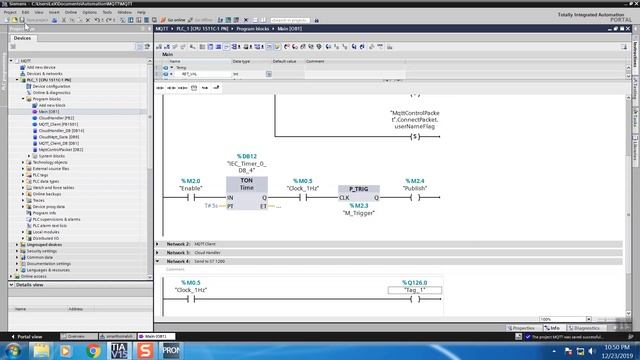Viewport: 640px width, 360px height.
Task: Click Download to device icon
Action: point(131,20)
